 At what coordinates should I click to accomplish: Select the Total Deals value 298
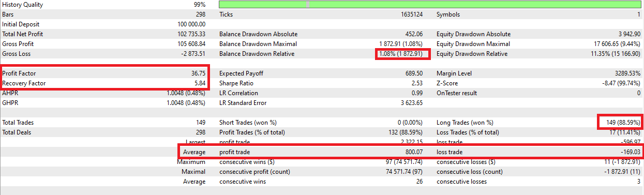(201, 132)
